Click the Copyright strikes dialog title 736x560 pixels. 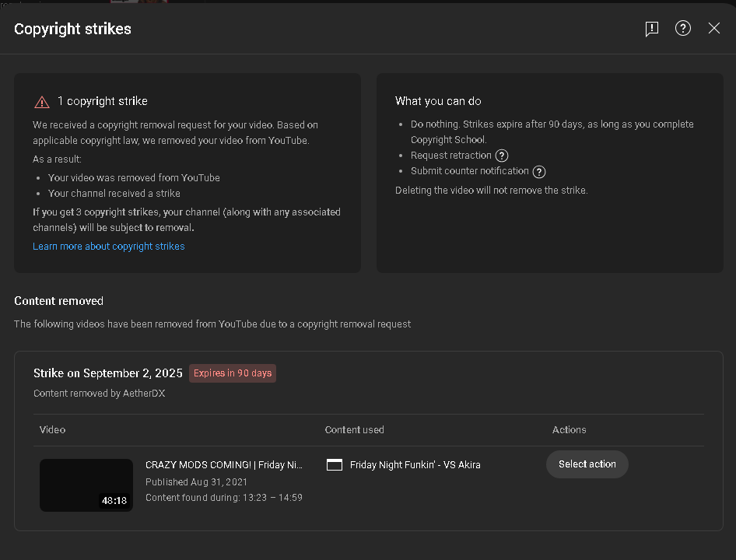coord(73,29)
